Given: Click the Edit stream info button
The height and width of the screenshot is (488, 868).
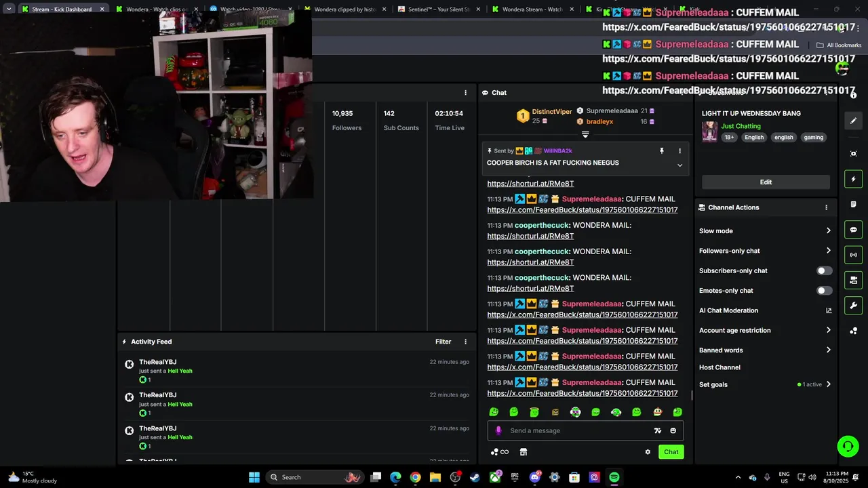Looking at the screenshot, I should coord(766,182).
